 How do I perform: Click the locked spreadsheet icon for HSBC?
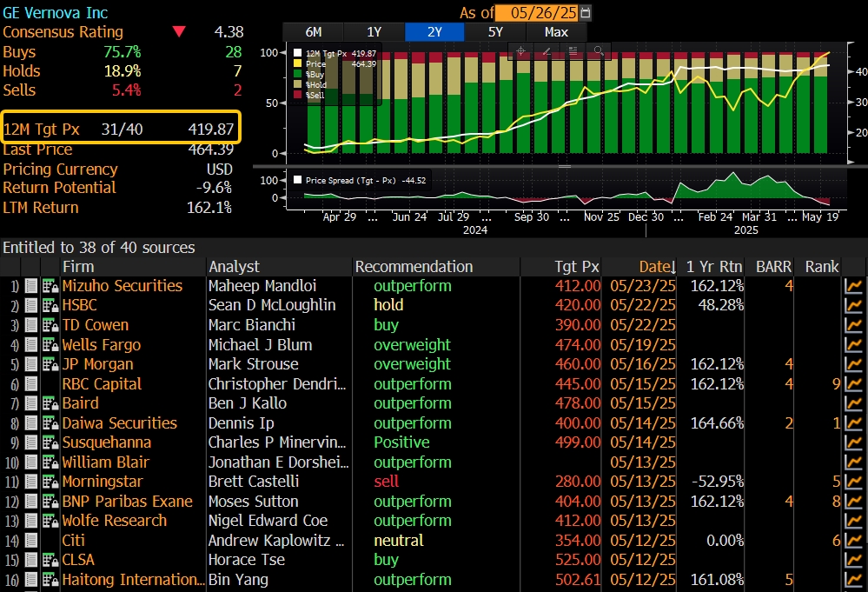coord(50,306)
